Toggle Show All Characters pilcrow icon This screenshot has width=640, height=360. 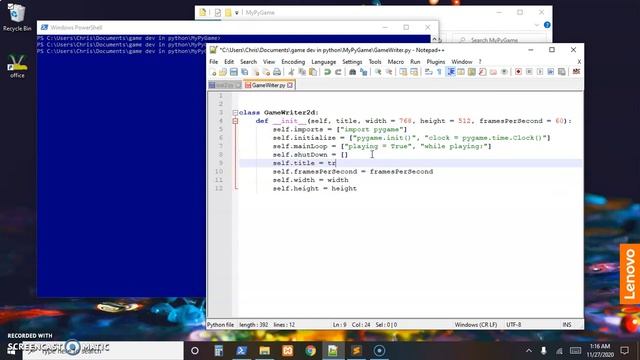(x=440, y=72)
